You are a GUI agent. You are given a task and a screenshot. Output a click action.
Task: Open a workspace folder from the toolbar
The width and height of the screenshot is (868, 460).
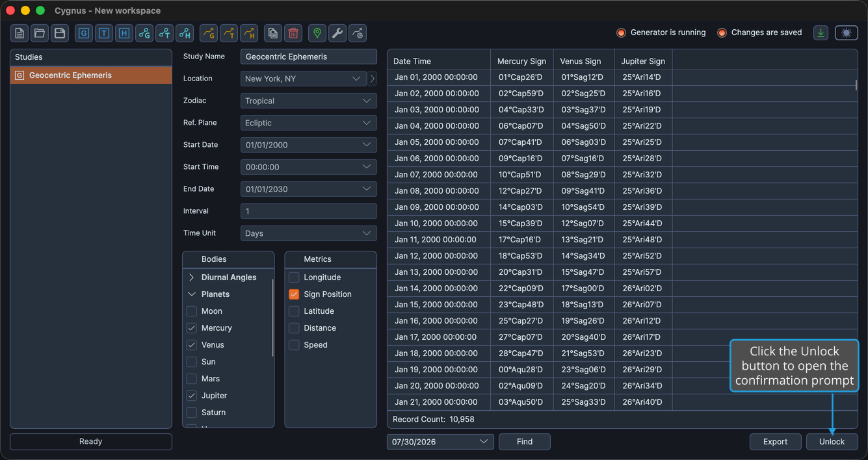coord(40,33)
